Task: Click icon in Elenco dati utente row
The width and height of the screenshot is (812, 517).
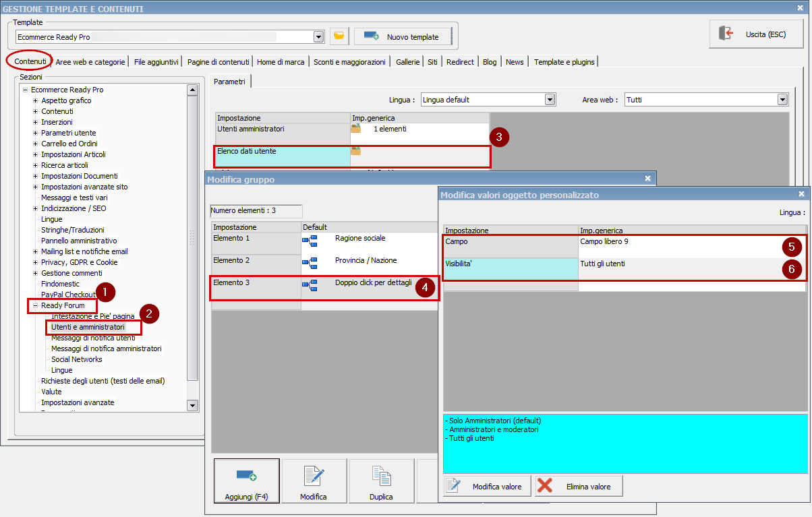Action: coord(355,151)
